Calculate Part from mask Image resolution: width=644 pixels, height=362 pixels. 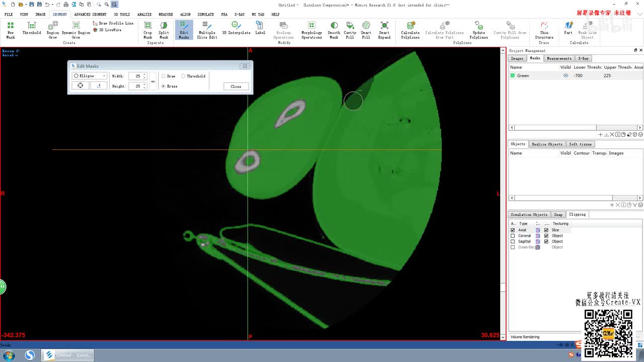pos(568,28)
